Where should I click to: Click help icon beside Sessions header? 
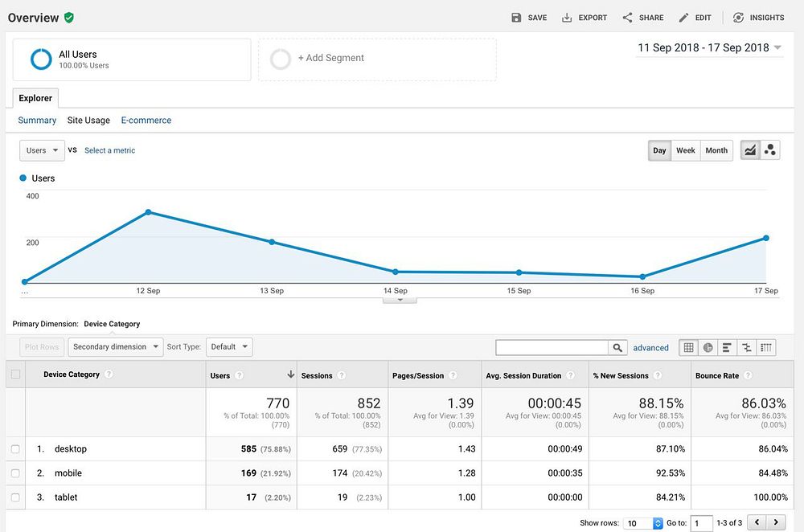point(342,375)
